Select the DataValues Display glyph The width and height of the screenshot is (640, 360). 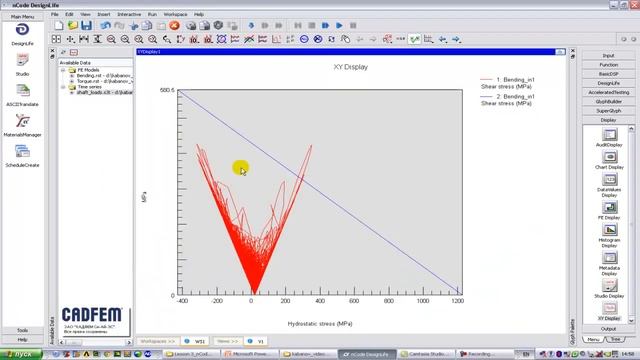pos(609,185)
